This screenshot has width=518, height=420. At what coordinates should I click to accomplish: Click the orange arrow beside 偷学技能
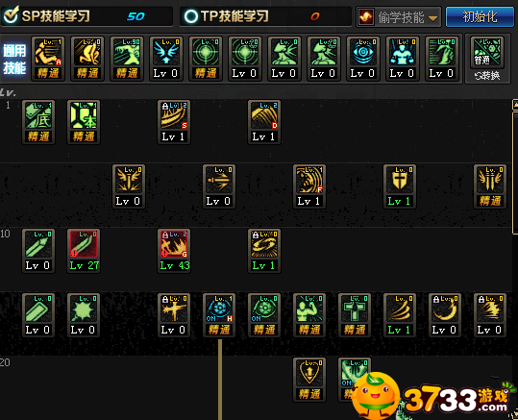coord(432,18)
